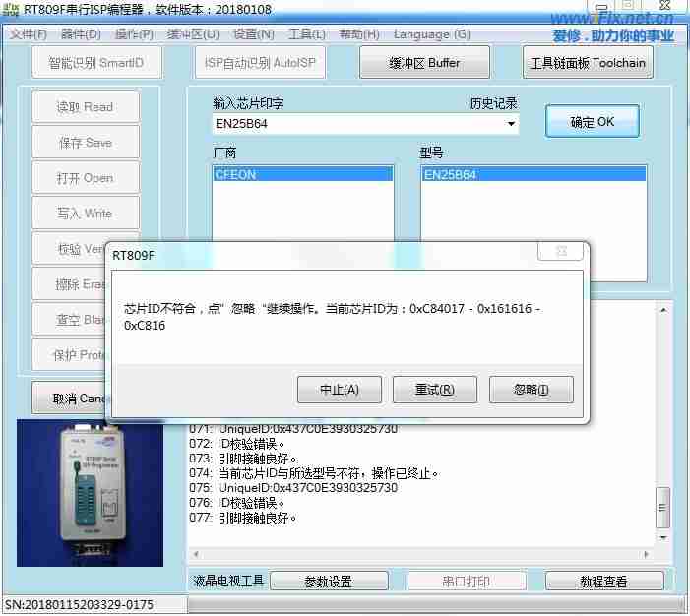Click log line 075 UniqueID entry
This screenshot has height=616, width=690.
[x=293, y=488]
